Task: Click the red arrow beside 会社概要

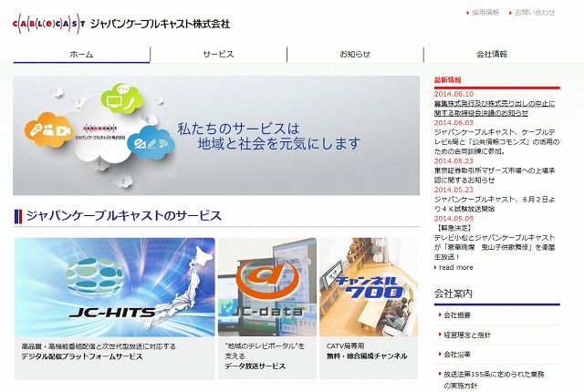Action: 440,315
